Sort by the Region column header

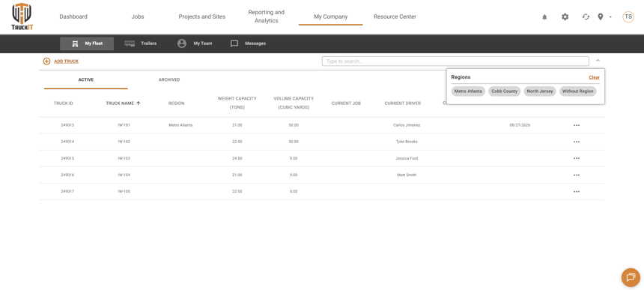click(176, 103)
